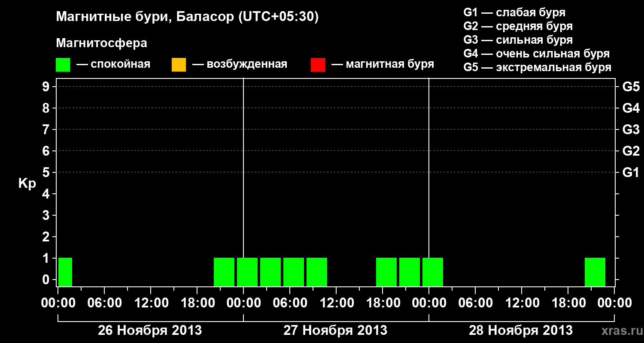Click the 12:00 tick label above 28 Ноября
Screen dimensions: 644x343
click(522, 303)
